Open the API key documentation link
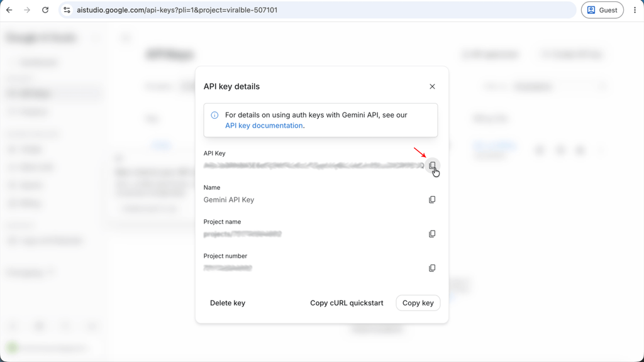644x362 pixels. 264,126
